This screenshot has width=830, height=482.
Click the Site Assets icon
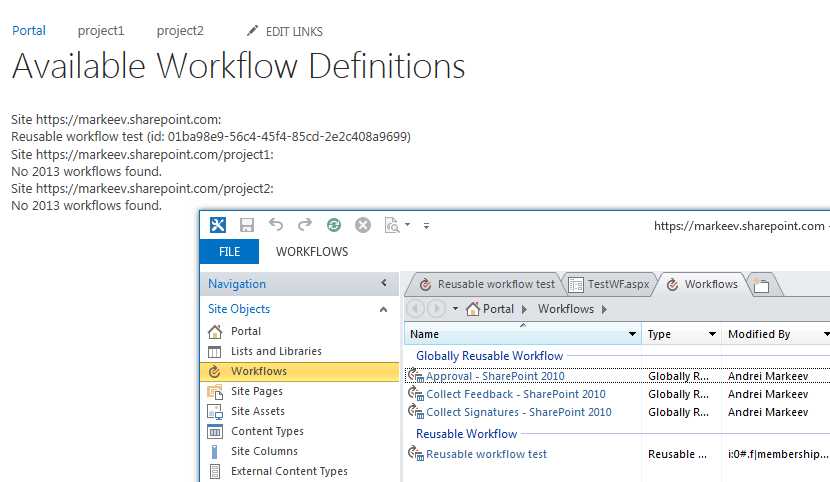pyautogui.click(x=215, y=412)
